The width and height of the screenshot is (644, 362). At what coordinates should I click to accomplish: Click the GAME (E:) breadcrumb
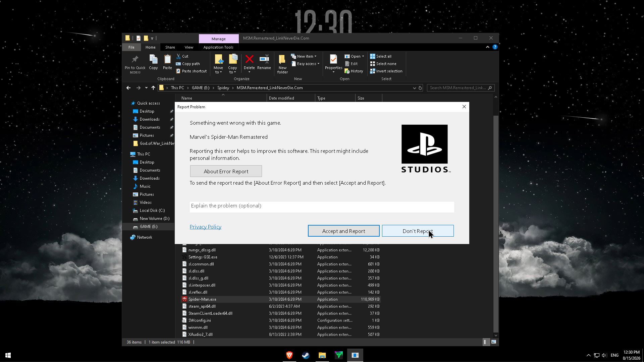[x=201, y=88]
